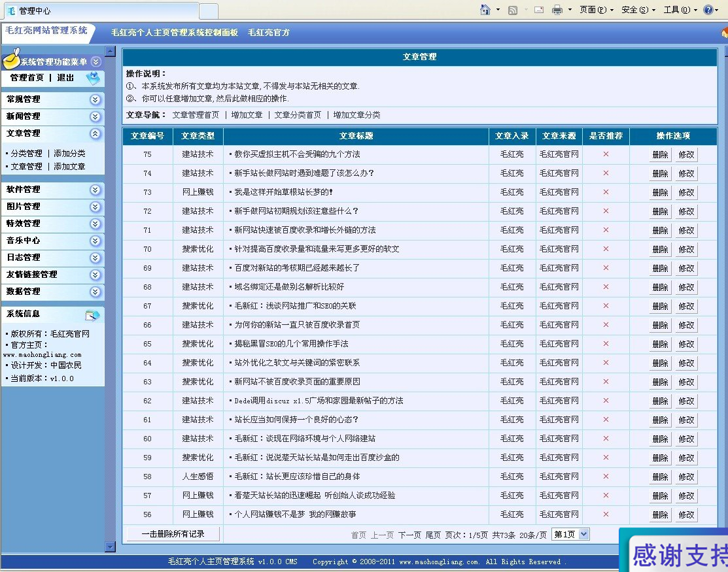Open the 工具(O) menu
The height and width of the screenshot is (572, 728).
coord(680,10)
